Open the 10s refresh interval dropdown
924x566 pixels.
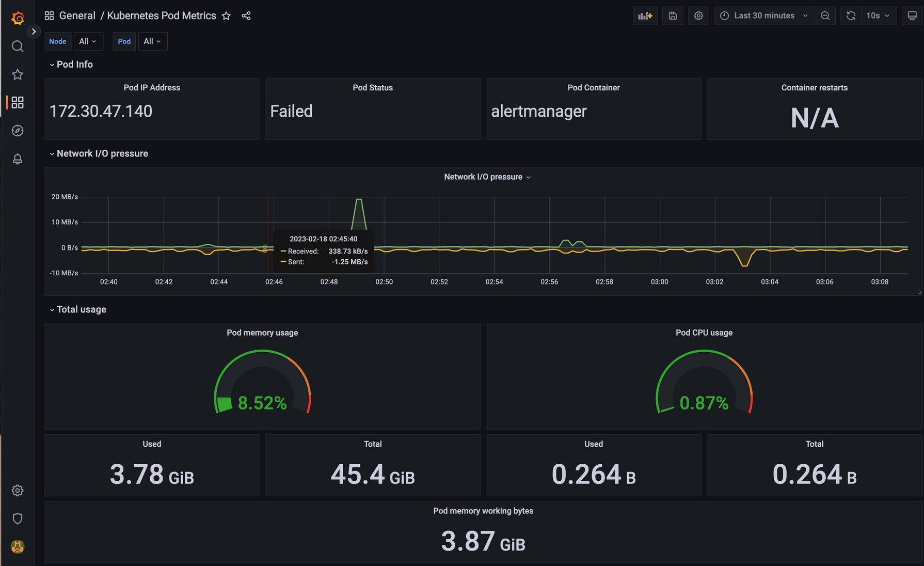878,16
